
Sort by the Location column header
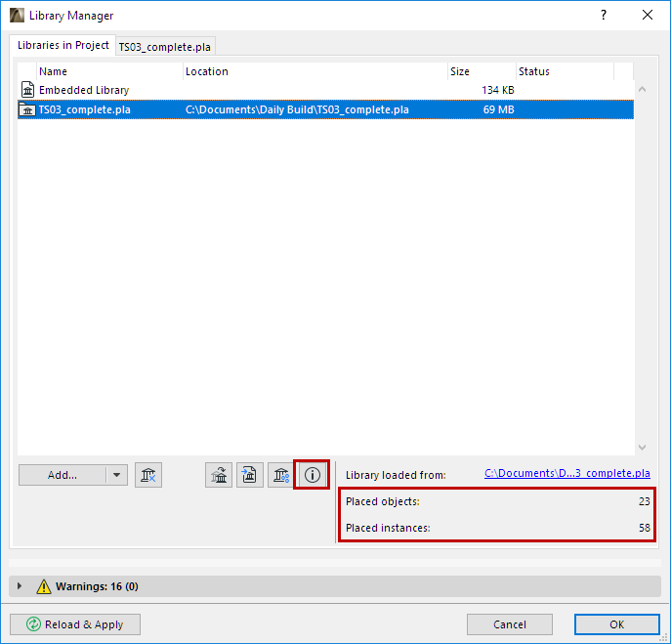point(315,71)
